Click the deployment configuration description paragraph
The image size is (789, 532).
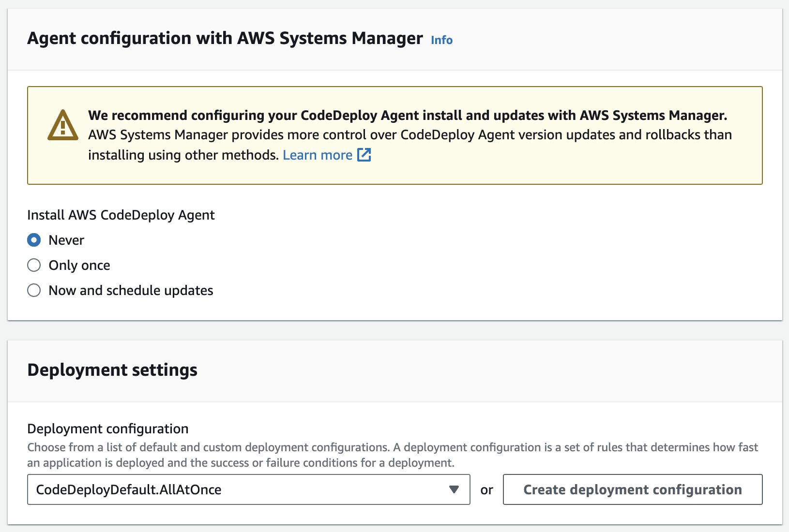tap(392, 455)
